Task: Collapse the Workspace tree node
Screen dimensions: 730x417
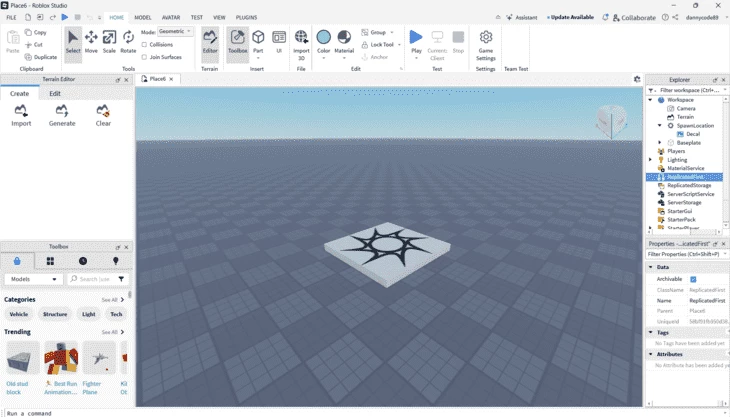Action: click(650, 100)
